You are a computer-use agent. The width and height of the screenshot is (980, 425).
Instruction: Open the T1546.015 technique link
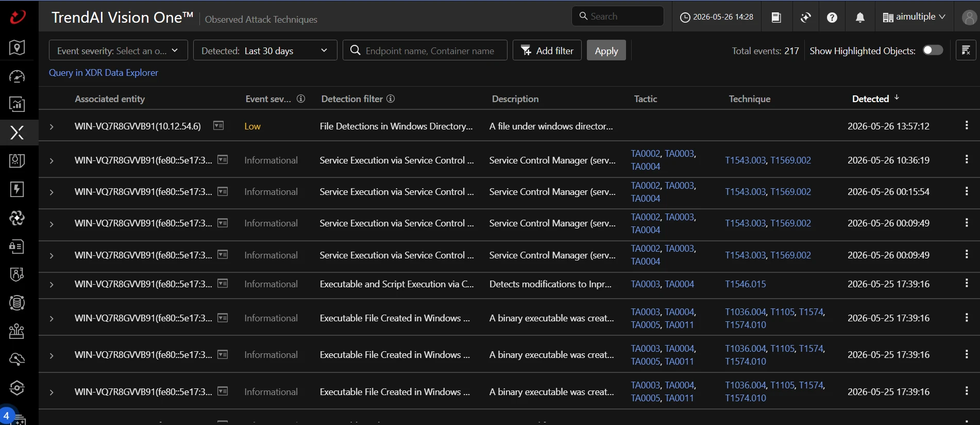click(746, 284)
